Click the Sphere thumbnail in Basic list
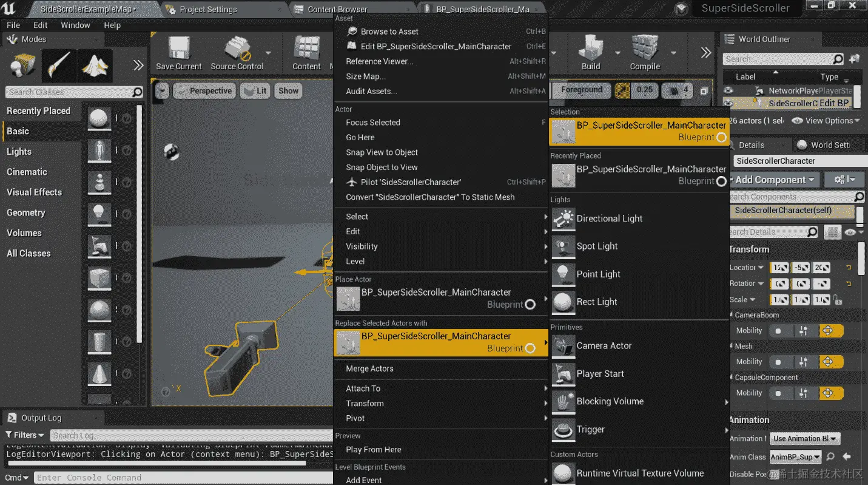 pos(99,119)
